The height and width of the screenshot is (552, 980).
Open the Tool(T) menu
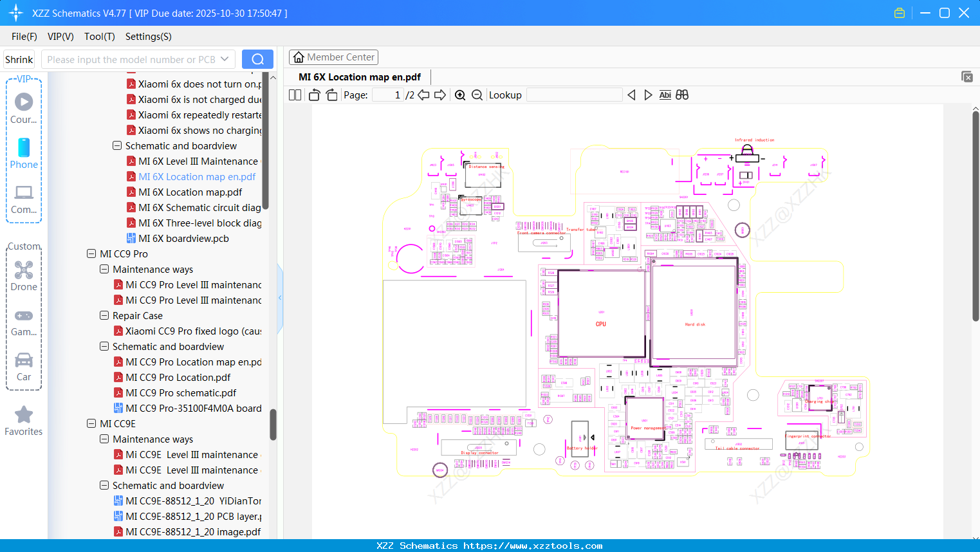click(99, 37)
